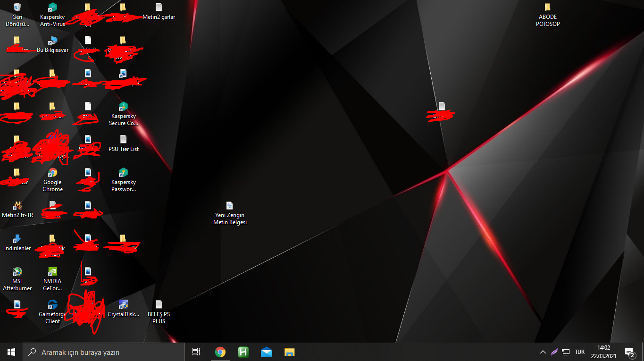Select the Kaspersky Password Manager shortcut
Image resolution: width=644 pixels, height=361 pixels.
[x=123, y=180]
